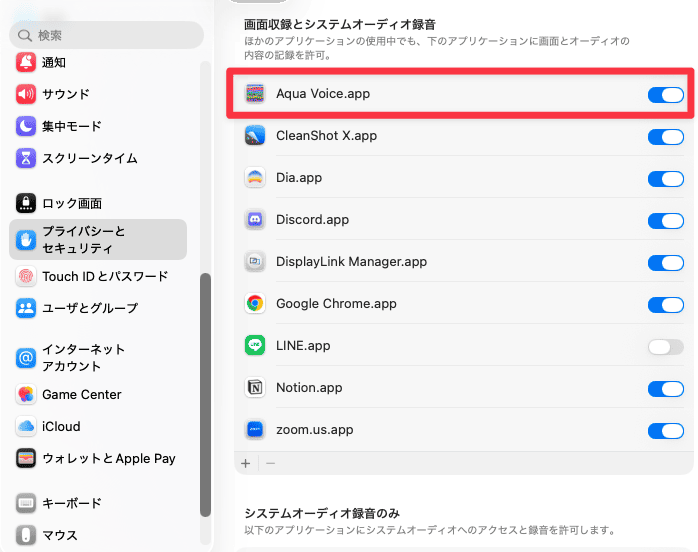Viewport: 698px width, 552px height.
Task: Select the Aqua Voice.app row label
Action: click(323, 93)
